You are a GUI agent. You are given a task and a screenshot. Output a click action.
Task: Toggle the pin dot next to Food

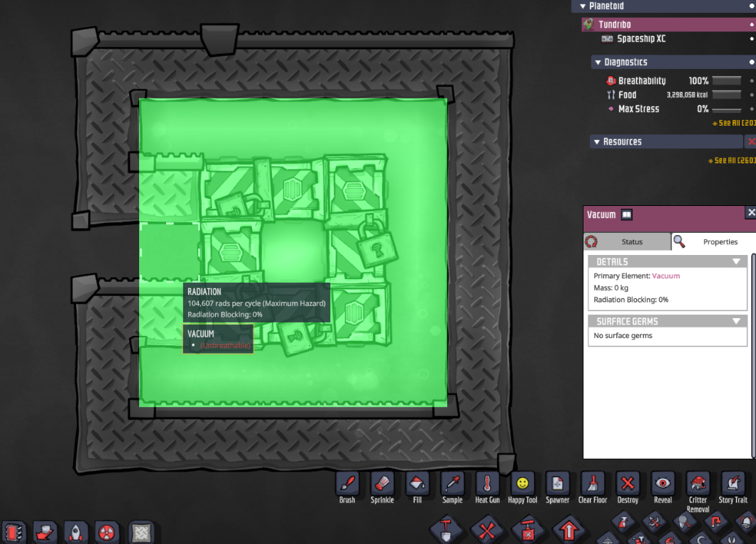752,95
